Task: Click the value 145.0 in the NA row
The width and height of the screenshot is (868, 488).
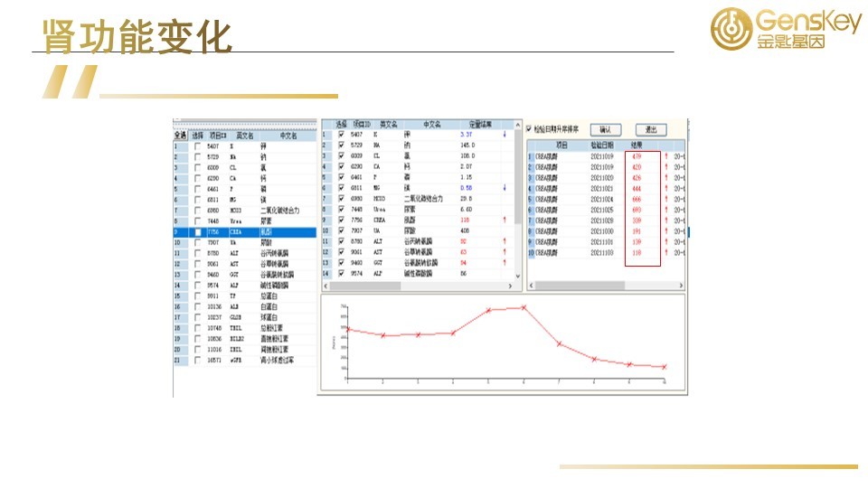Action: point(467,145)
